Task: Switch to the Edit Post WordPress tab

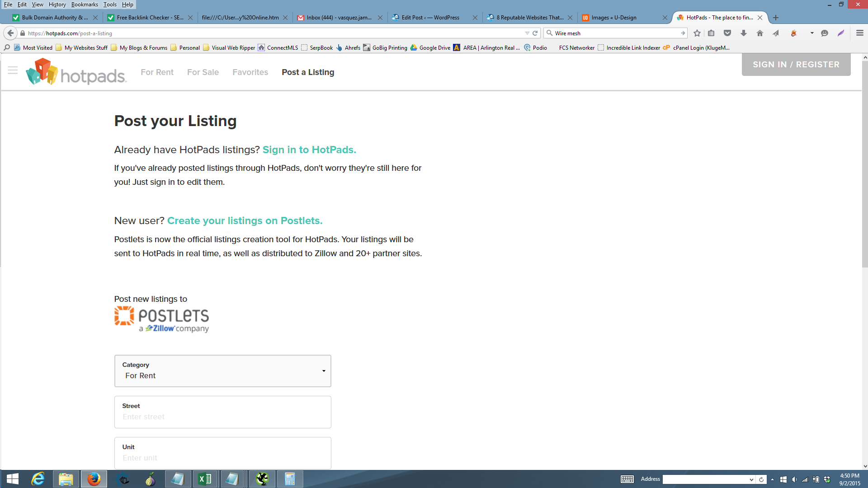Action: point(430,18)
